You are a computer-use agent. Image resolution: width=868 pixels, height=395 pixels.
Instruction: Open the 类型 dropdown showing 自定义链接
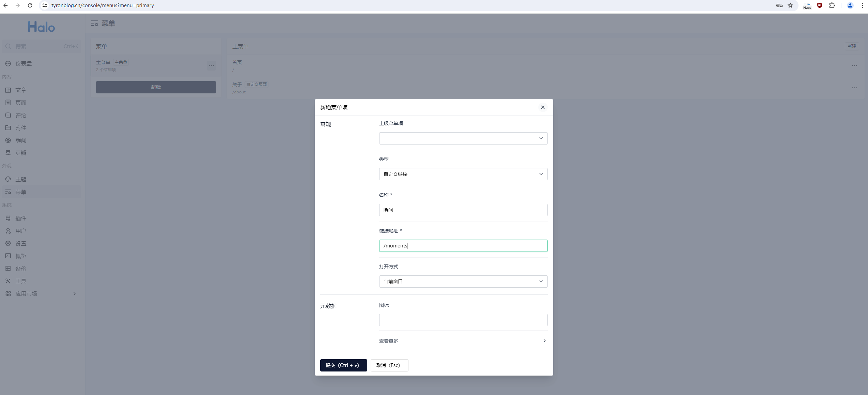pyautogui.click(x=463, y=174)
